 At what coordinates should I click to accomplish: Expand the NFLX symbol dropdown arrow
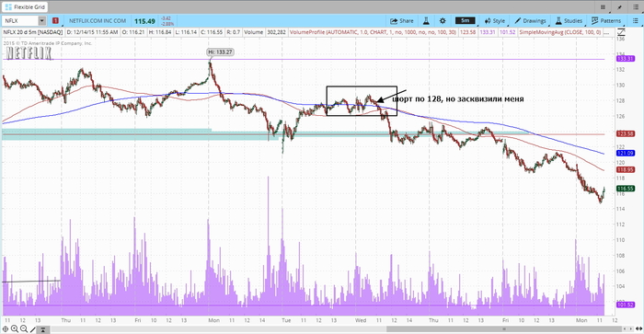(x=42, y=20)
